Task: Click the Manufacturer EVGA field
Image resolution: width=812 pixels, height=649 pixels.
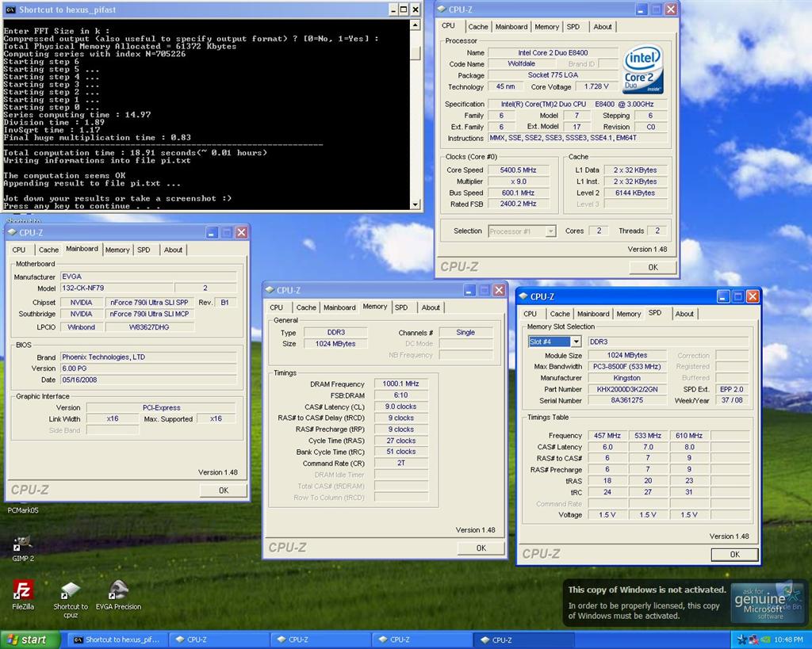Action: [x=148, y=277]
